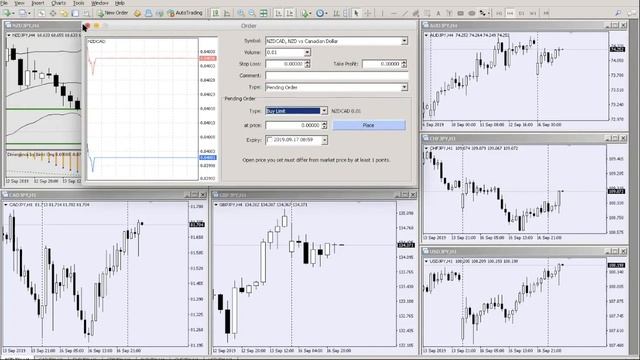
Task: Click the at price spinner arrows
Action: tap(324, 125)
